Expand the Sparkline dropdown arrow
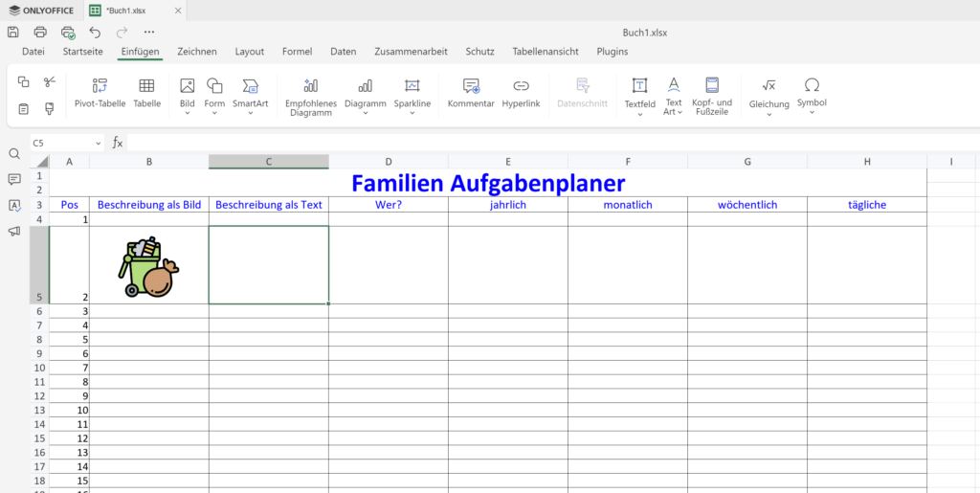 coord(412,114)
